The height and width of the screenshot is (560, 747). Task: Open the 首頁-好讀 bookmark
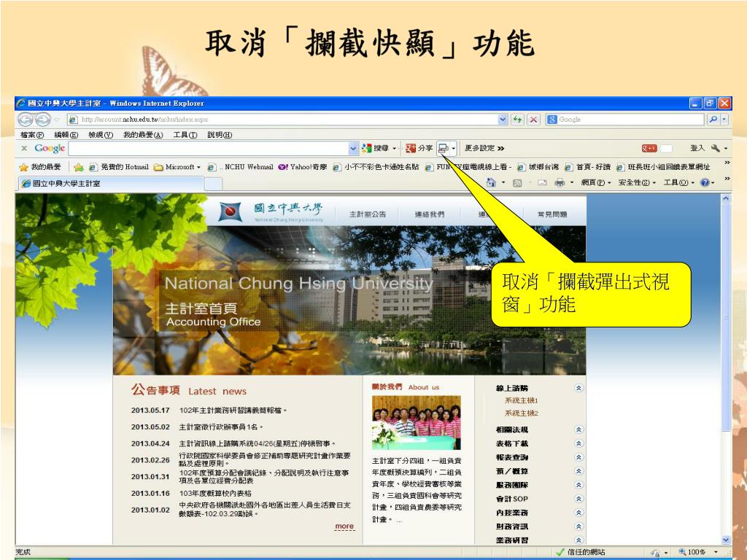tap(587, 167)
